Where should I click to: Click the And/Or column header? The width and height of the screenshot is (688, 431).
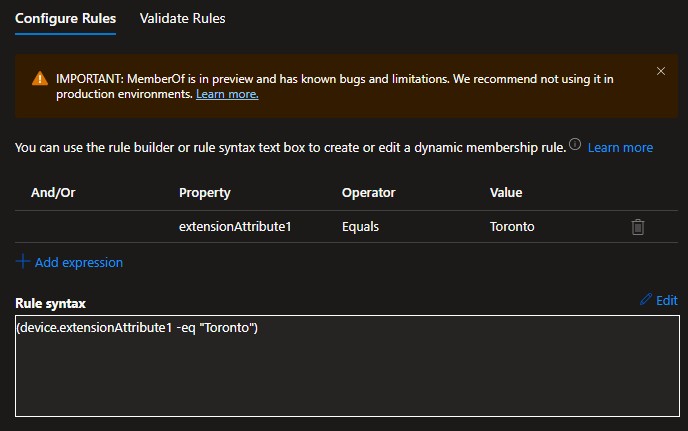[53, 192]
